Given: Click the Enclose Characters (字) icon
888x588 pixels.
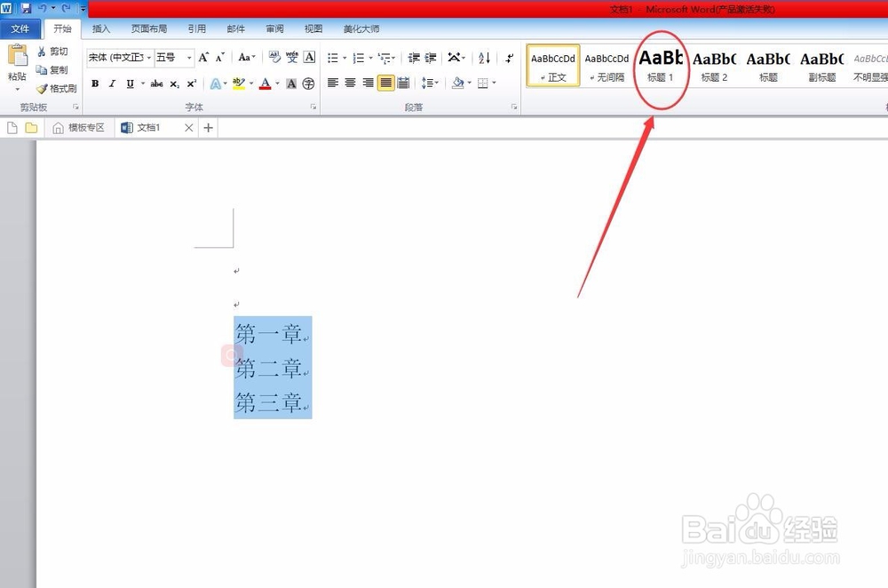Looking at the screenshot, I should point(309,83).
